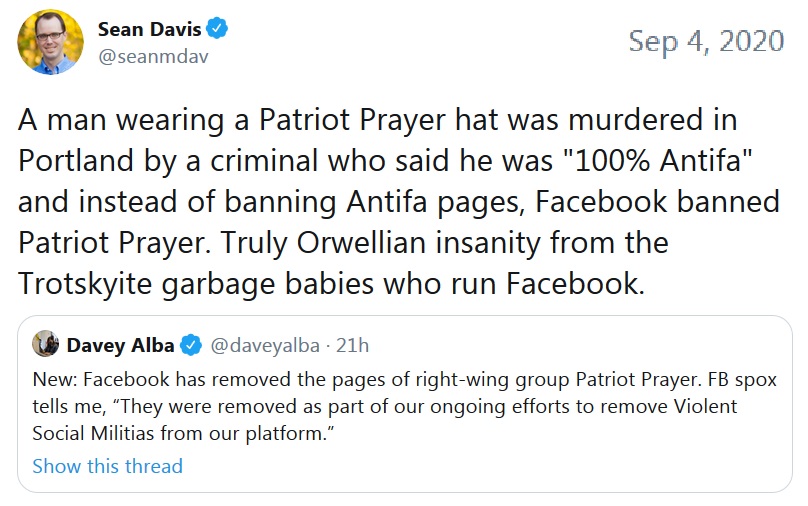Image resolution: width=808 pixels, height=506 pixels.
Task: Open the Davey Alba display name
Action: click(121, 345)
